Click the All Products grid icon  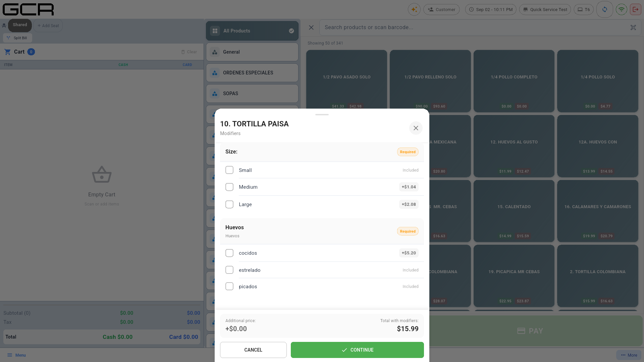click(x=215, y=31)
